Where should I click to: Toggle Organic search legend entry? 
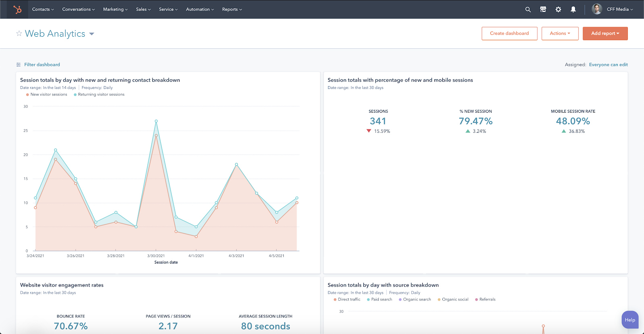(415, 299)
